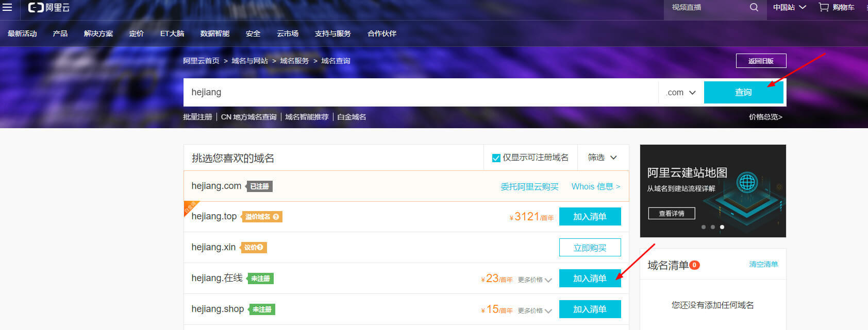
Task: Click 清空清单 to clear the list
Action: [x=763, y=264]
